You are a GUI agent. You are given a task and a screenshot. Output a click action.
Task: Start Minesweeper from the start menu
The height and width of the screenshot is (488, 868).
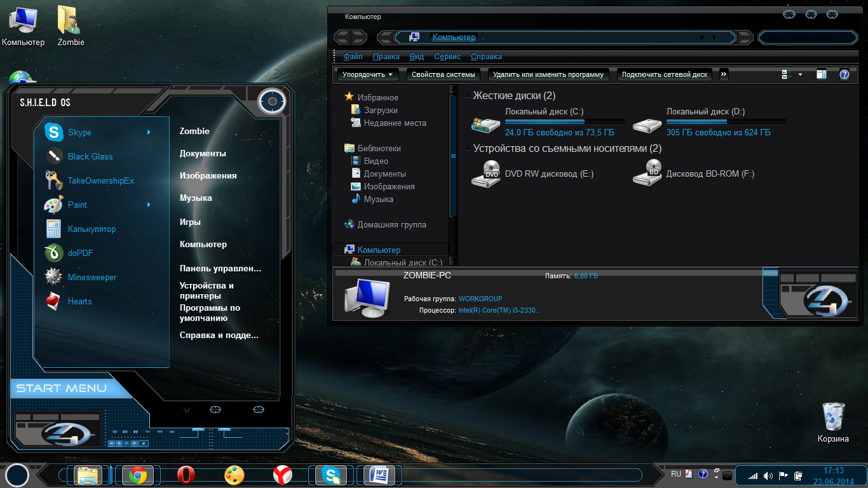[92, 277]
